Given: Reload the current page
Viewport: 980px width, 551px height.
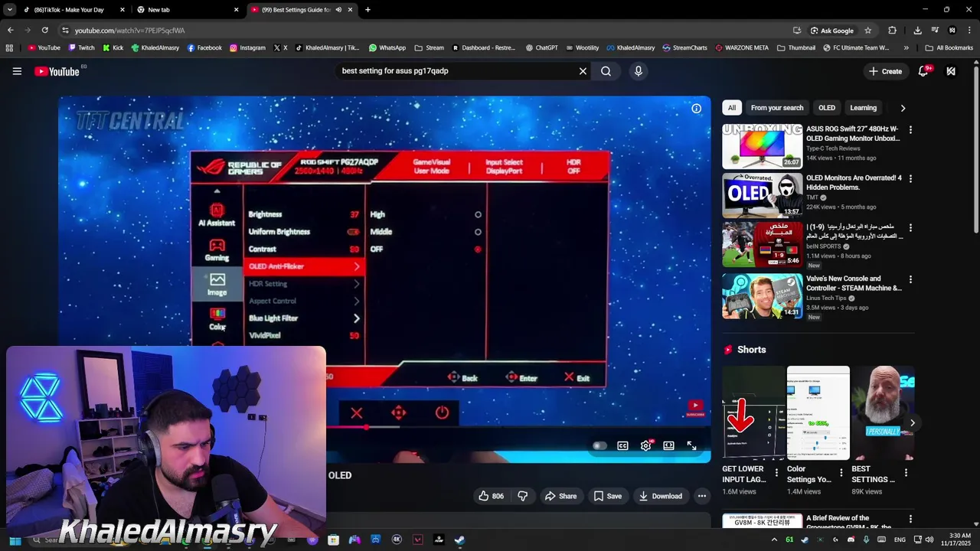Looking at the screenshot, I should pyautogui.click(x=44, y=30).
